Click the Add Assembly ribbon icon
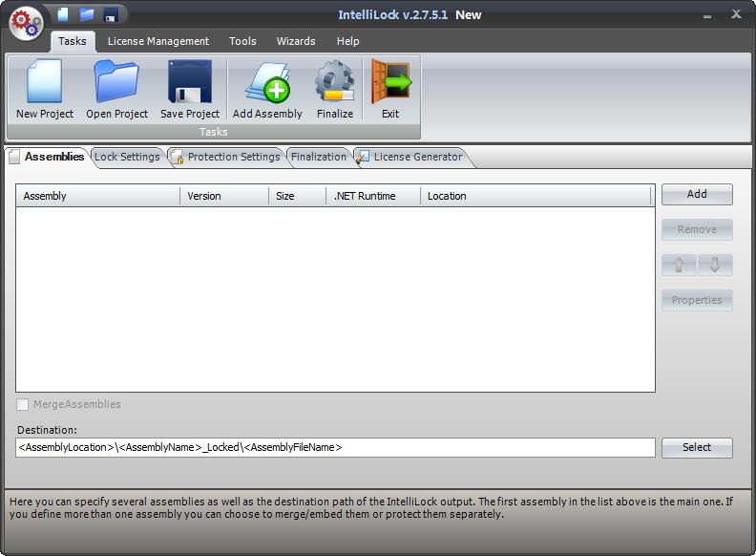Screen dimensions: 756x556 point(267,89)
